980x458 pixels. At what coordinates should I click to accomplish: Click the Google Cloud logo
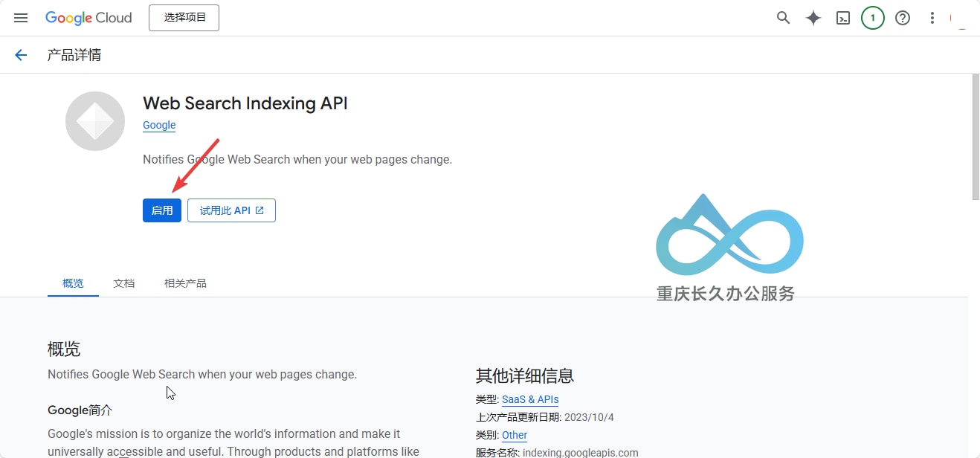pyautogui.click(x=88, y=18)
